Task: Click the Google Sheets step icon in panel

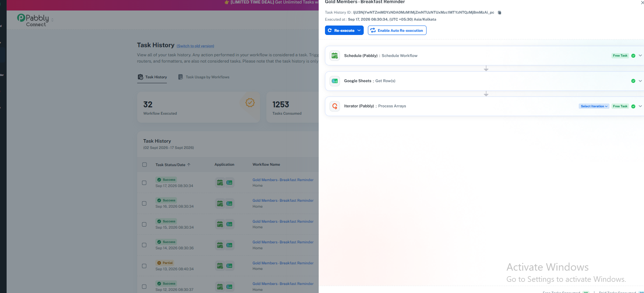Action: coord(335,81)
